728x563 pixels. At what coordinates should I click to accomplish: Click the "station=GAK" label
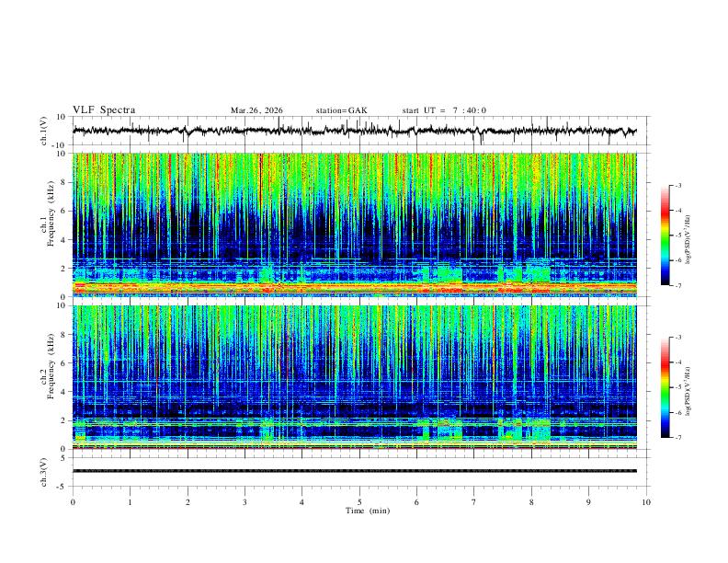(x=341, y=110)
